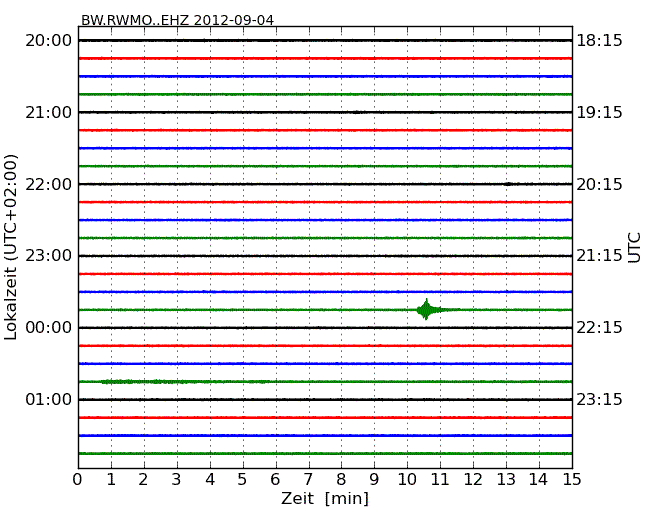Click the black trace at 01:00
Image resolution: width=650 pixels, height=520 pixels.
point(325,399)
